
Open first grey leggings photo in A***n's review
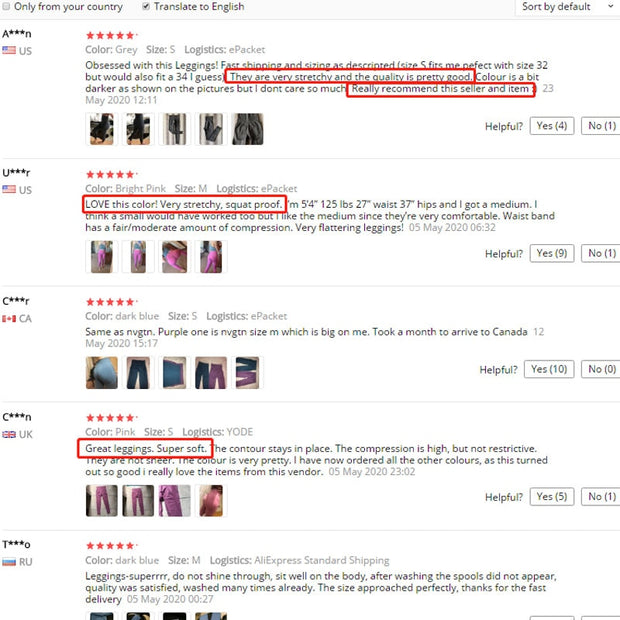[102, 129]
